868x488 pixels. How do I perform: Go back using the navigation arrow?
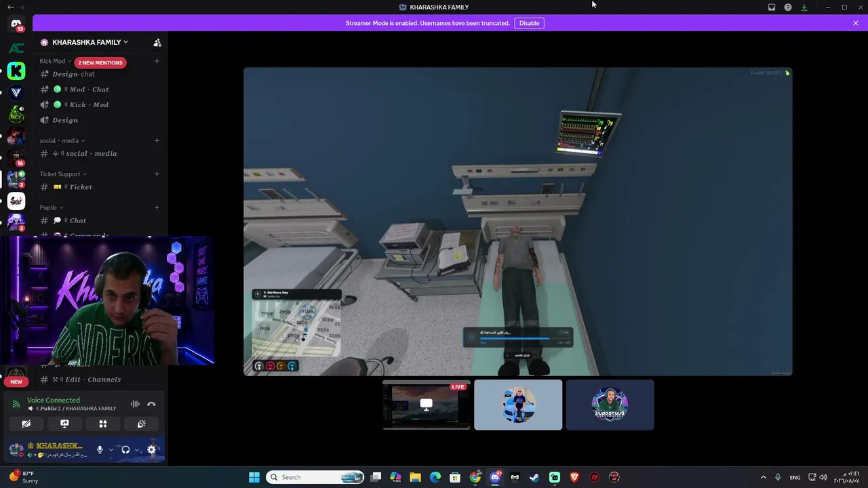[x=10, y=7]
